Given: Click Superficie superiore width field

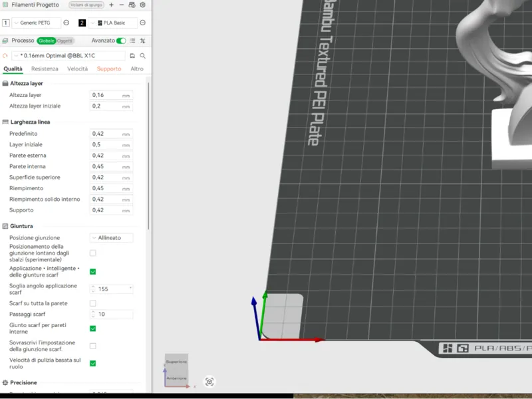Looking at the screenshot, I should (111, 177).
